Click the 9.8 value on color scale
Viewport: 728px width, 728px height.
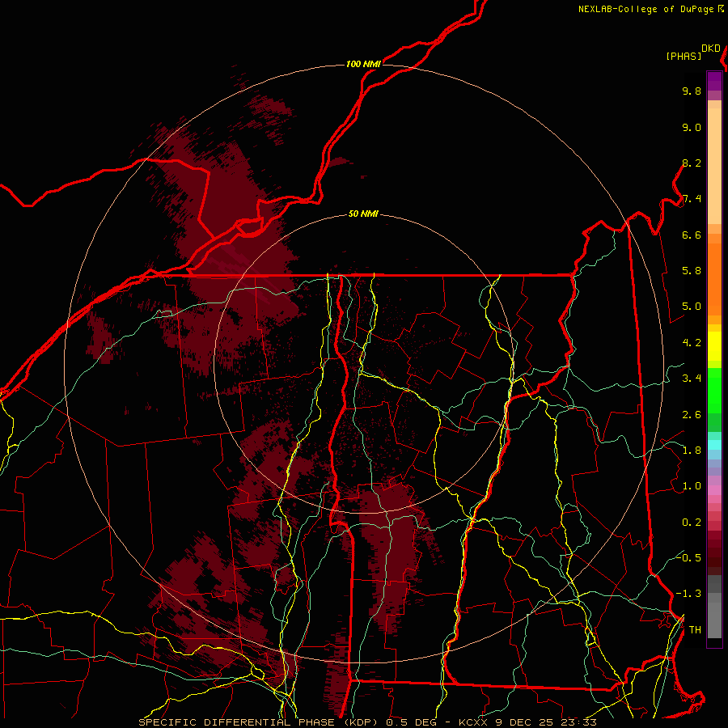point(692,91)
